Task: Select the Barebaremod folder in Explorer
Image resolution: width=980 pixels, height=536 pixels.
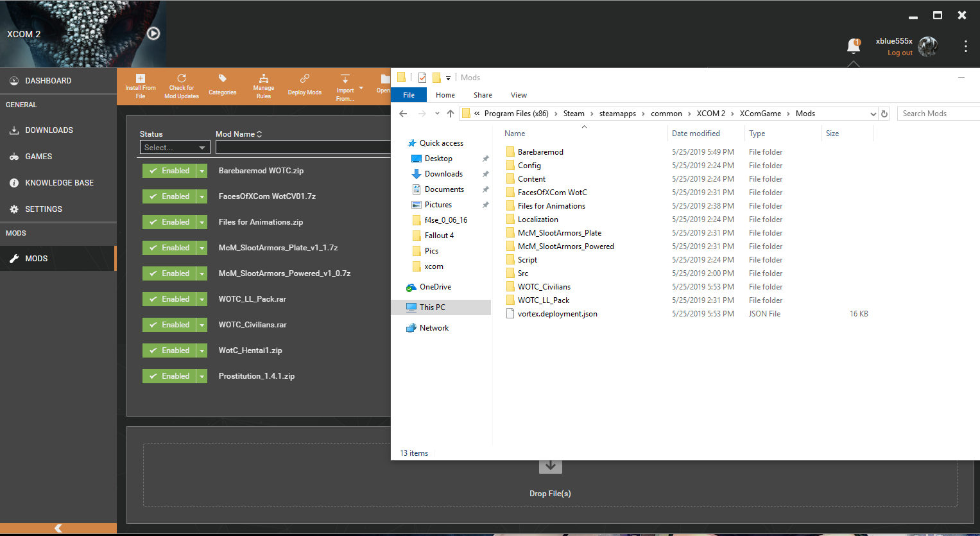Action: coord(540,152)
